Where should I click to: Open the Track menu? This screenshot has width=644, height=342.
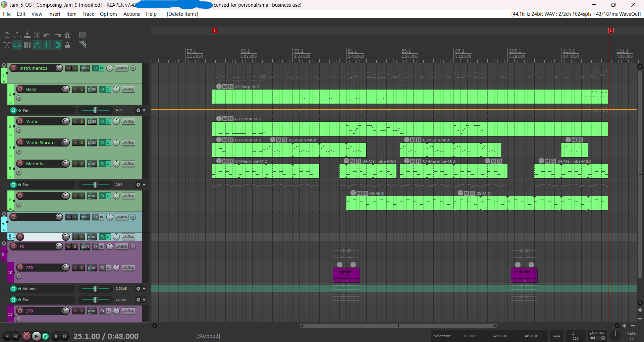tap(88, 14)
